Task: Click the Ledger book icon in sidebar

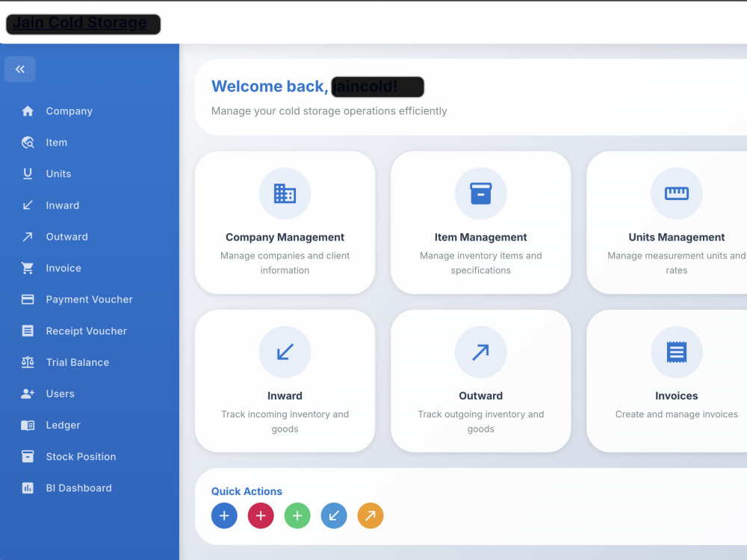Action: coord(28,426)
